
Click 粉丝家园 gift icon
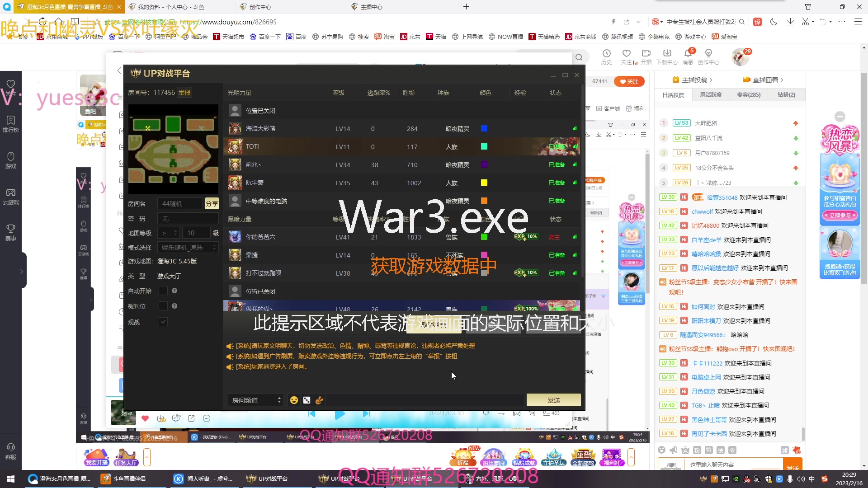click(x=493, y=457)
